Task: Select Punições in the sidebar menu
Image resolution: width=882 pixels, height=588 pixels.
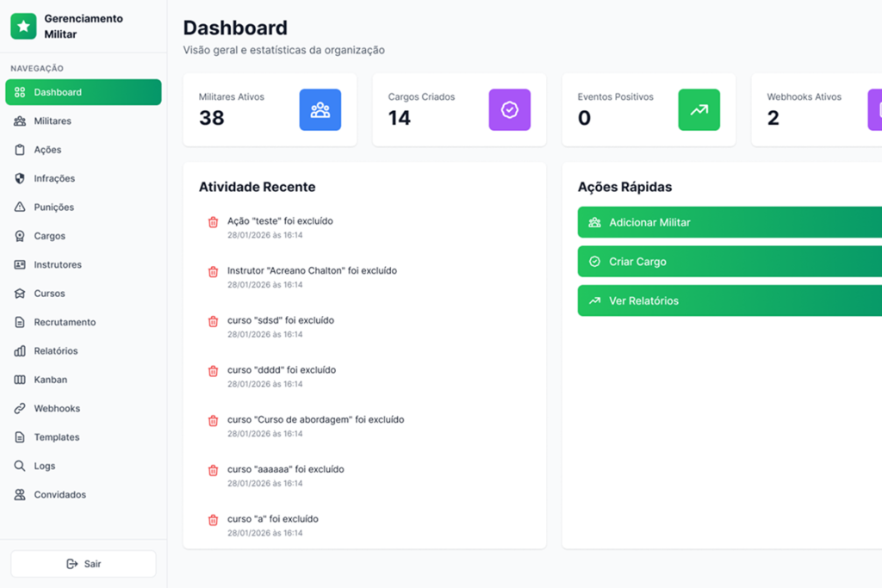Action: pyautogui.click(x=53, y=207)
